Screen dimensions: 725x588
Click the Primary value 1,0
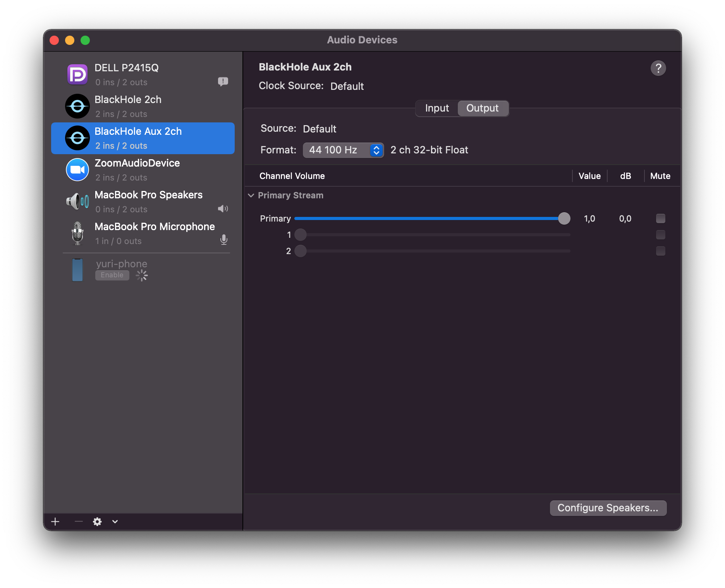(589, 219)
